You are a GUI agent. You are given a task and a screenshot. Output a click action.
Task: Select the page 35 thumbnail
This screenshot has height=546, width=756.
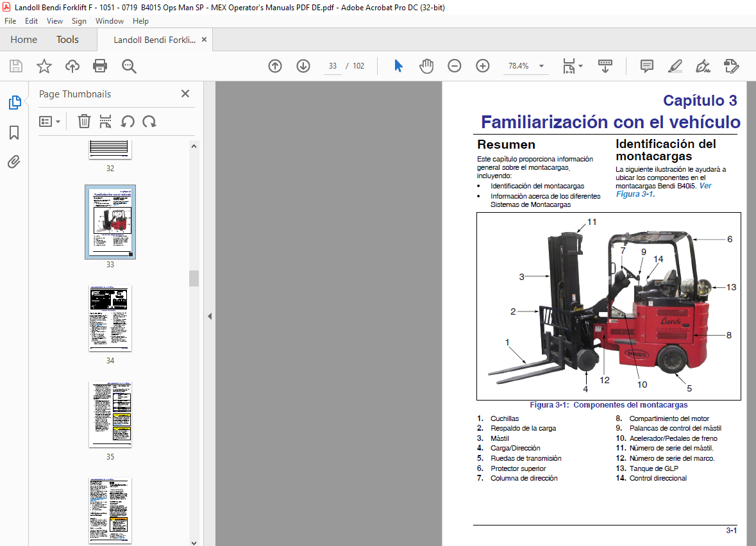[110, 415]
